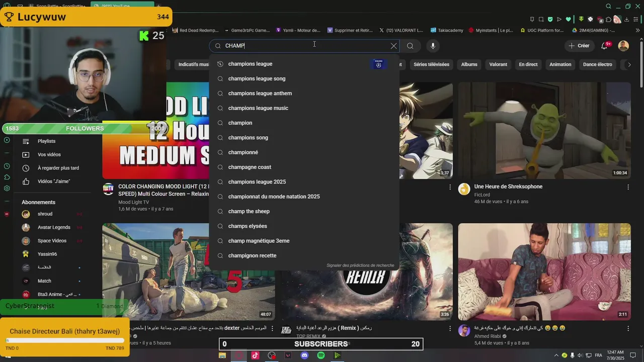Select 'champ magnétique 3eme' suggestion
The width and height of the screenshot is (644, 362).
[304, 241]
